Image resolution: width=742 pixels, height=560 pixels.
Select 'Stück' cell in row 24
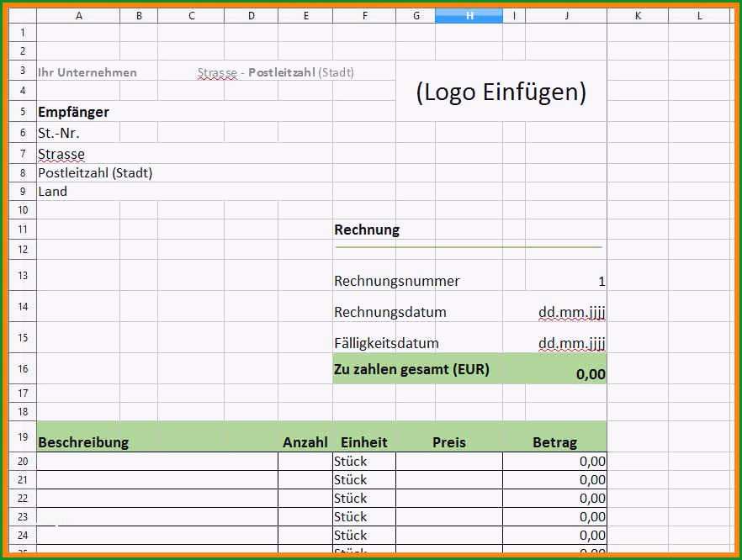[364, 535]
